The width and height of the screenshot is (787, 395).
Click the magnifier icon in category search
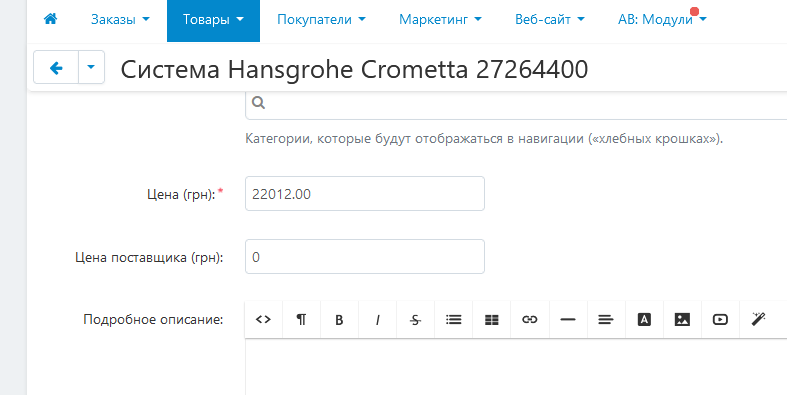(x=258, y=103)
